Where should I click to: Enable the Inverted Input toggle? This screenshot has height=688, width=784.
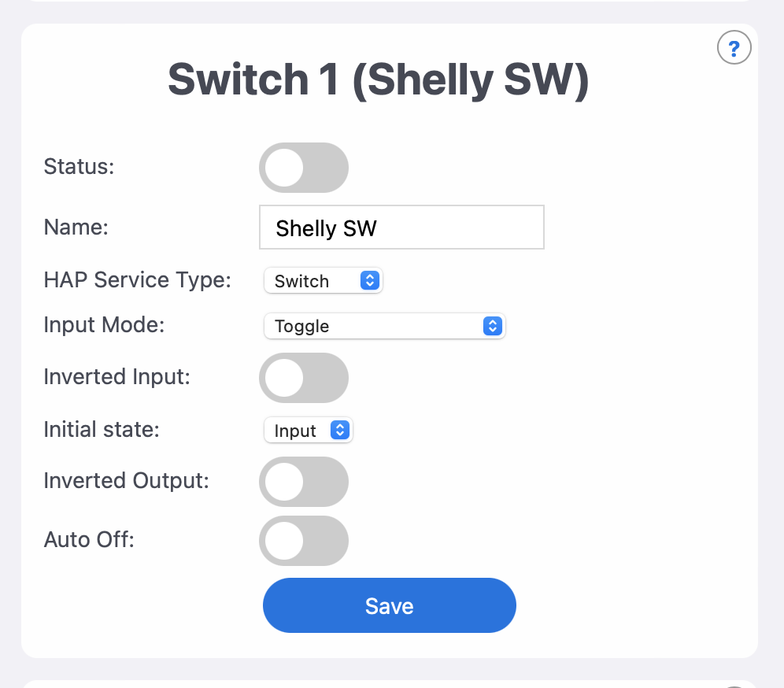pyautogui.click(x=303, y=378)
